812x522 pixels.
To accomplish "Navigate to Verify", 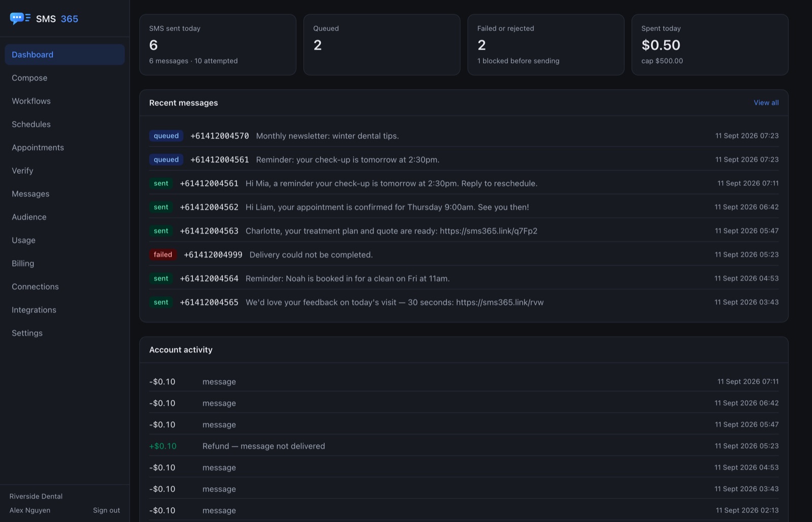I will [64, 171].
